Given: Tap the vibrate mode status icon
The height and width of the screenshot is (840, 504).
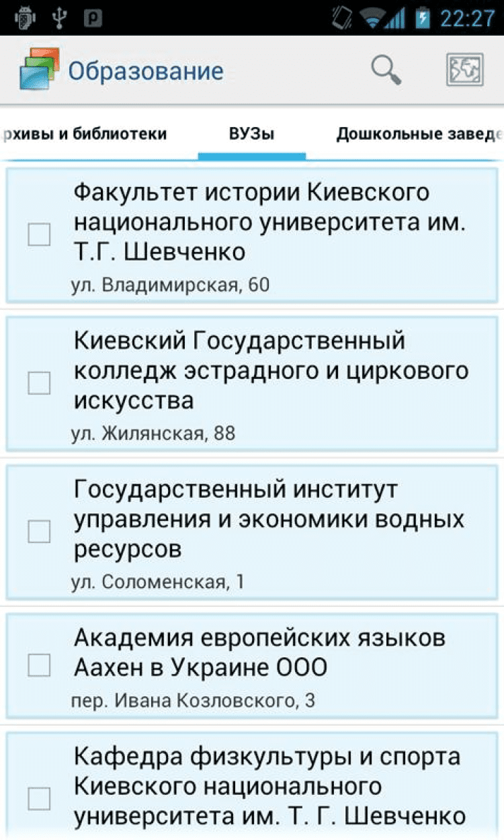Looking at the screenshot, I should click(x=343, y=18).
